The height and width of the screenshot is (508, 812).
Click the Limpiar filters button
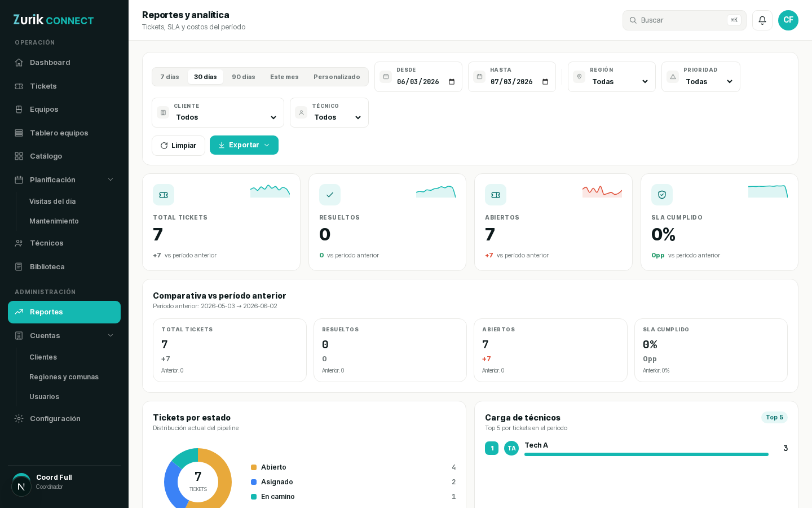click(178, 146)
